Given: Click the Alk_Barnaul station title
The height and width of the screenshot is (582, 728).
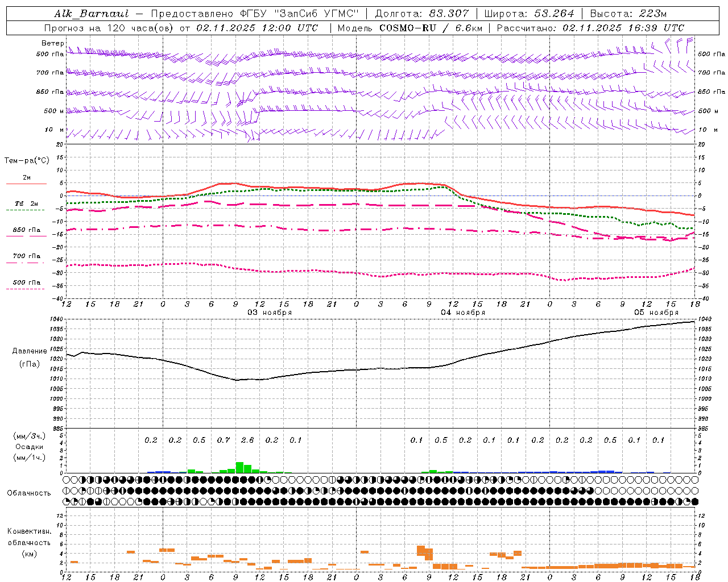Looking at the screenshot, I should pos(92,14).
